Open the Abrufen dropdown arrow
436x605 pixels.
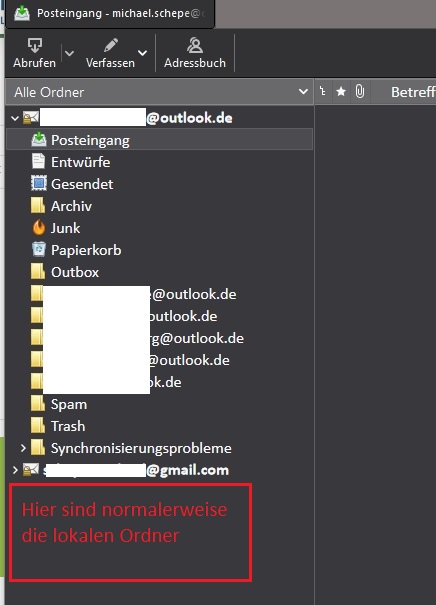tap(69, 53)
